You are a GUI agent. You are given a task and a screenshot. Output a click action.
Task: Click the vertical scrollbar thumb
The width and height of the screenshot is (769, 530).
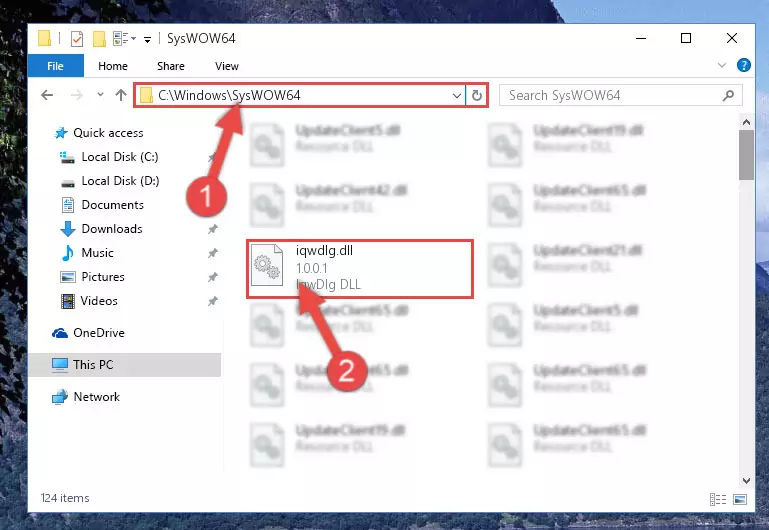point(746,155)
